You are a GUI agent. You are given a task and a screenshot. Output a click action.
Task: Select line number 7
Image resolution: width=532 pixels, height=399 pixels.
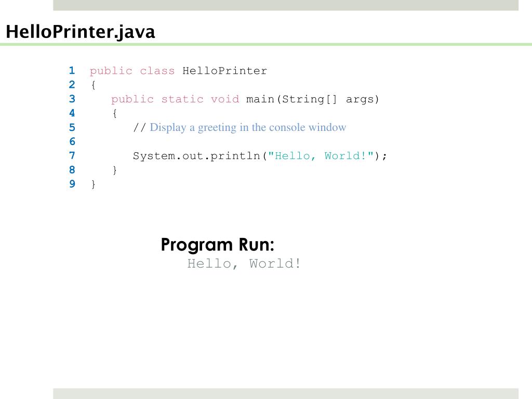pos(72,156)
